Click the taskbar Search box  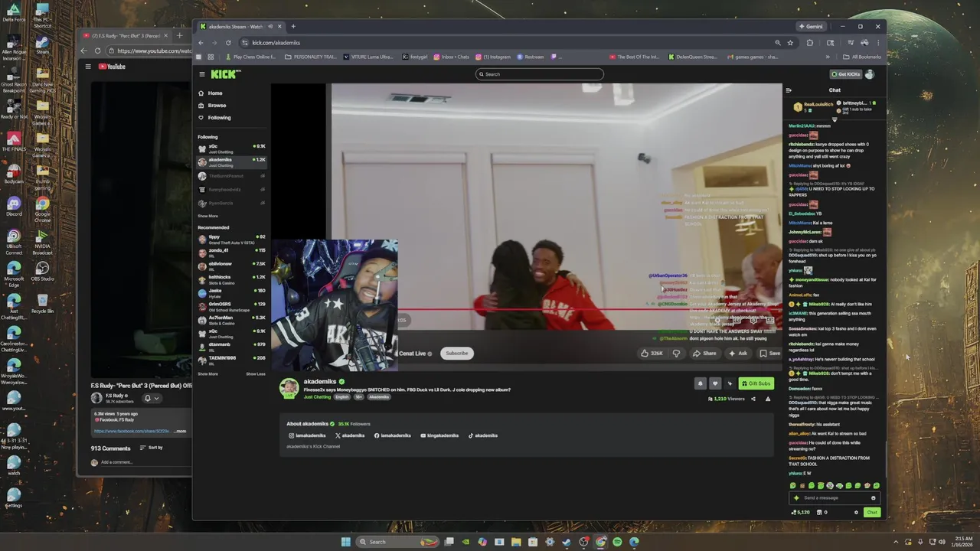(x=398, y=542)
